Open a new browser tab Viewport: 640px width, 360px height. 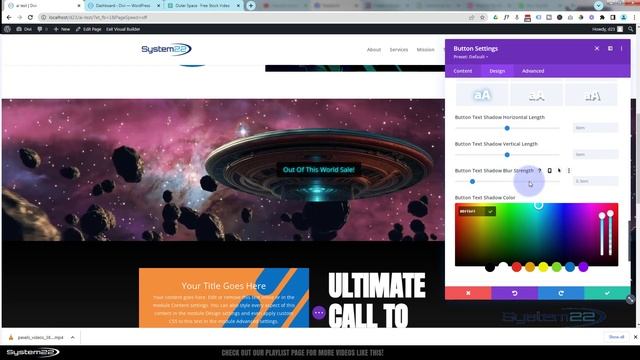click(x=251, y=6)
